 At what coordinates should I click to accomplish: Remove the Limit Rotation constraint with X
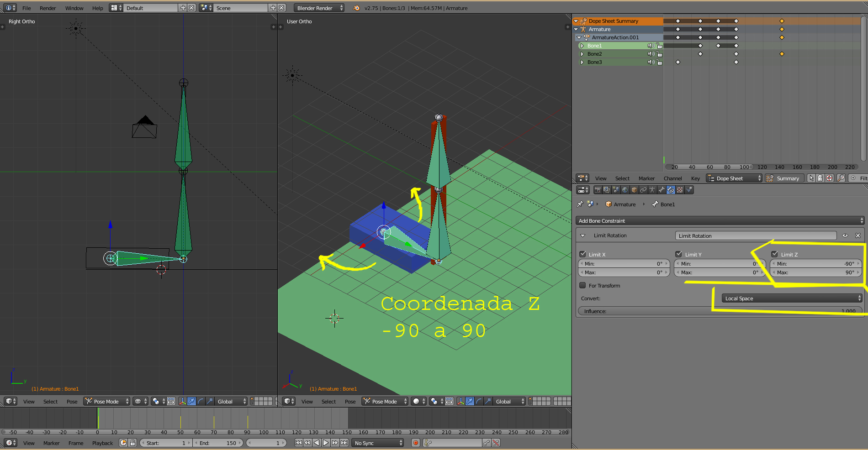(x=858, y=235)
